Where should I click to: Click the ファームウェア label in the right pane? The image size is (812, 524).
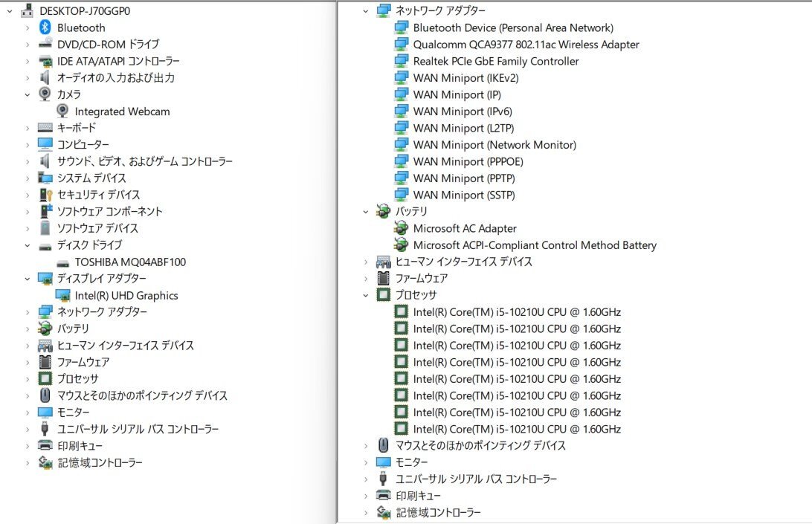pos(422,278)
